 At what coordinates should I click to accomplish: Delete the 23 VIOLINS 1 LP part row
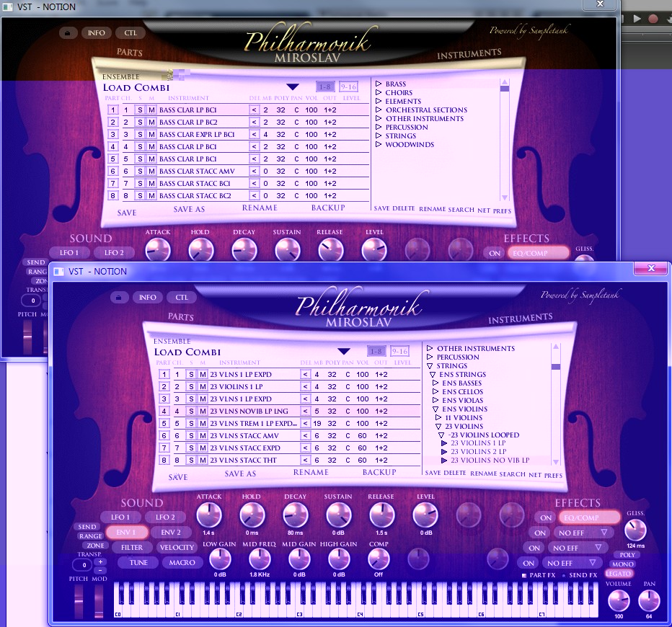coord(305,387)
